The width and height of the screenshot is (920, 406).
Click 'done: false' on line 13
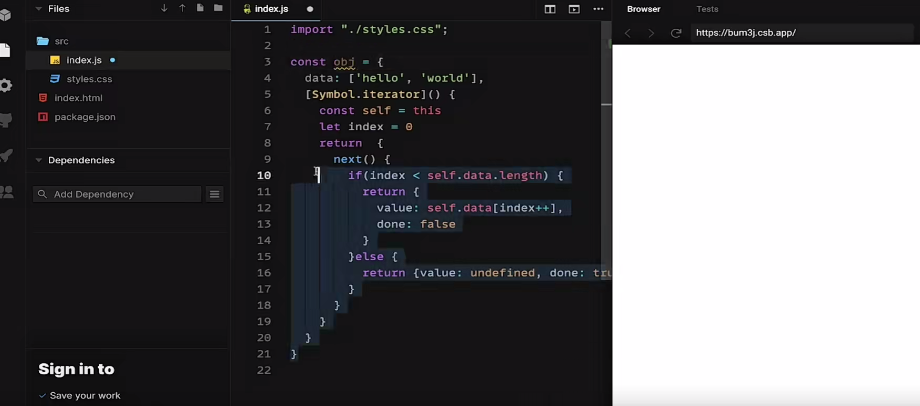(416, 224)
